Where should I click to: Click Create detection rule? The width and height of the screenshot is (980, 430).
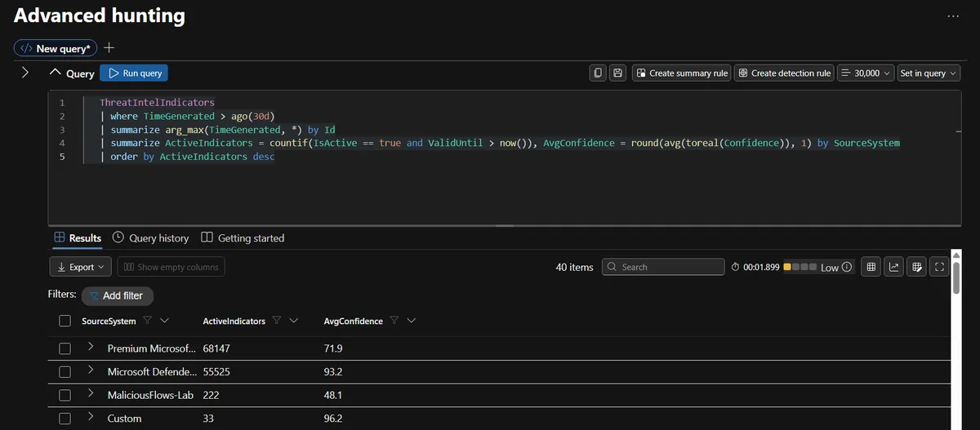784,73
